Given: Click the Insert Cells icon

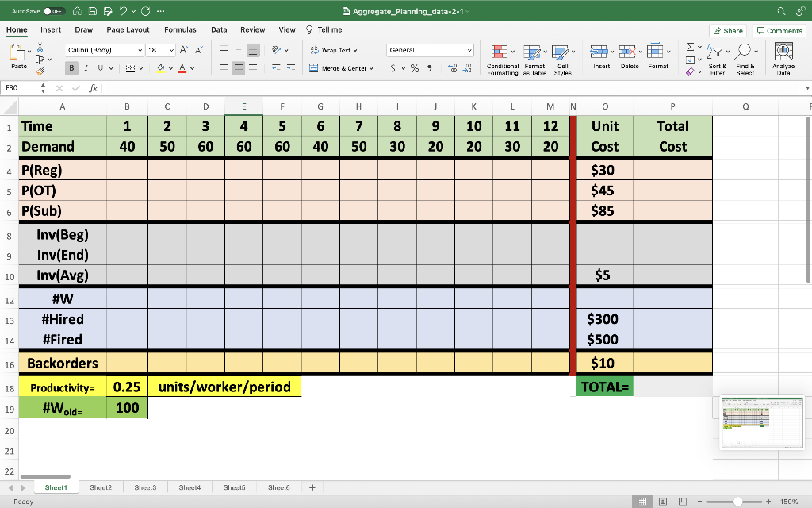Looking at the screenshot, I should click(x=600, y=57).
